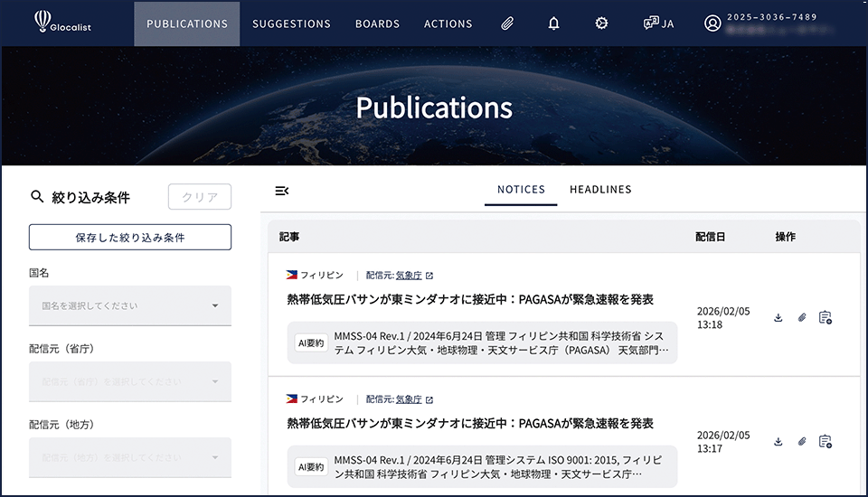
Task: Attach the 13:17 notice with its paperclip
Action: (x=802, y=442)
